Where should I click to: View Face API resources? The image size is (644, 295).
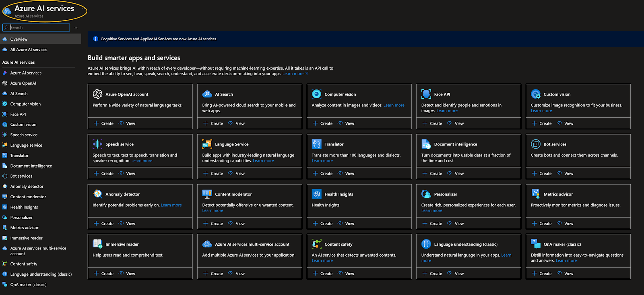pyautogui.click(x=456, y=123)
